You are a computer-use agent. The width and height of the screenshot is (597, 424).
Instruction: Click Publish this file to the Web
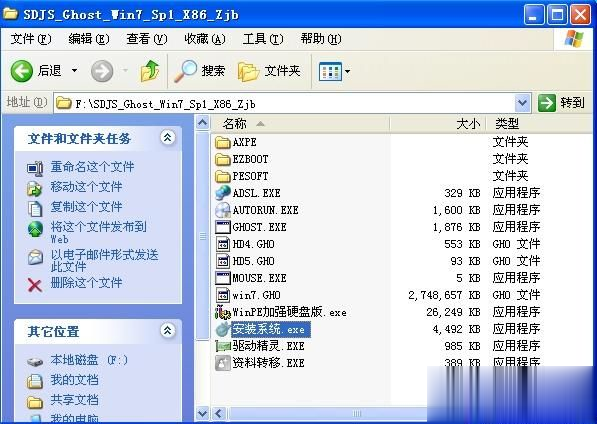coord(98,232)
